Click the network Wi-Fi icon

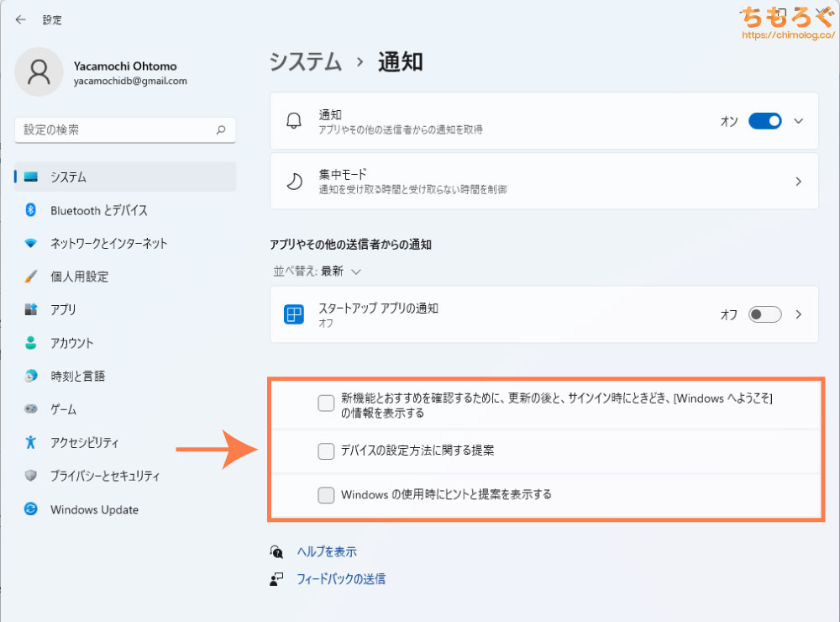click(31, 244)
